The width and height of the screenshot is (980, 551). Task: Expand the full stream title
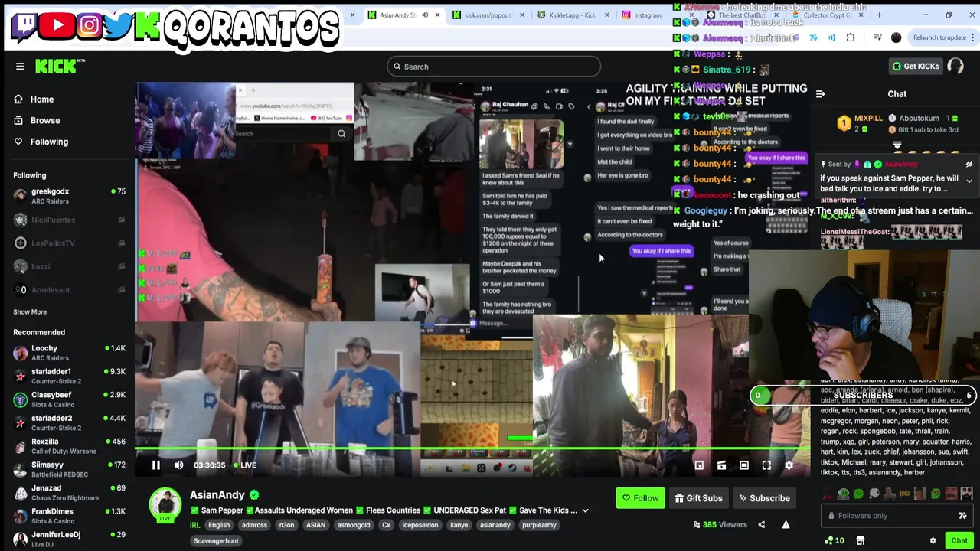(x=585, y=510)
